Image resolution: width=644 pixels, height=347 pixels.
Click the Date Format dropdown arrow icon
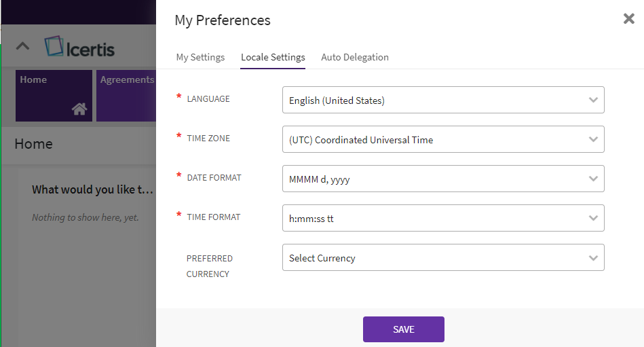tap(593, 179)
